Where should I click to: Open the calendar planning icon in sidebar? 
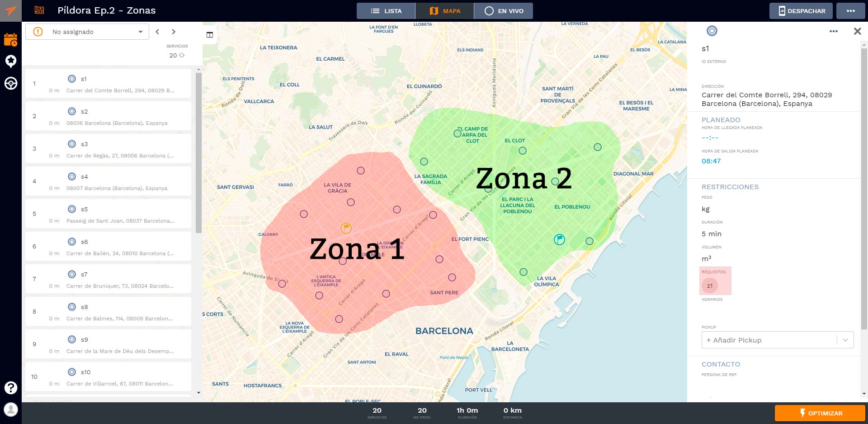11,39
